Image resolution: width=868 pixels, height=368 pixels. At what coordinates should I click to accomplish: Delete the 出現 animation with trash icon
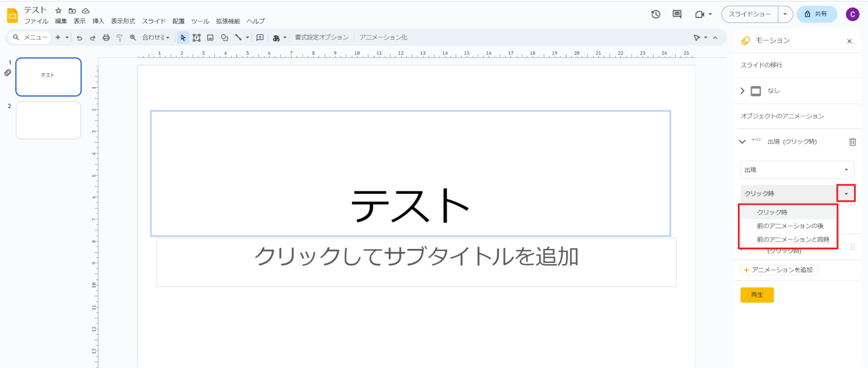click(852, 142)
